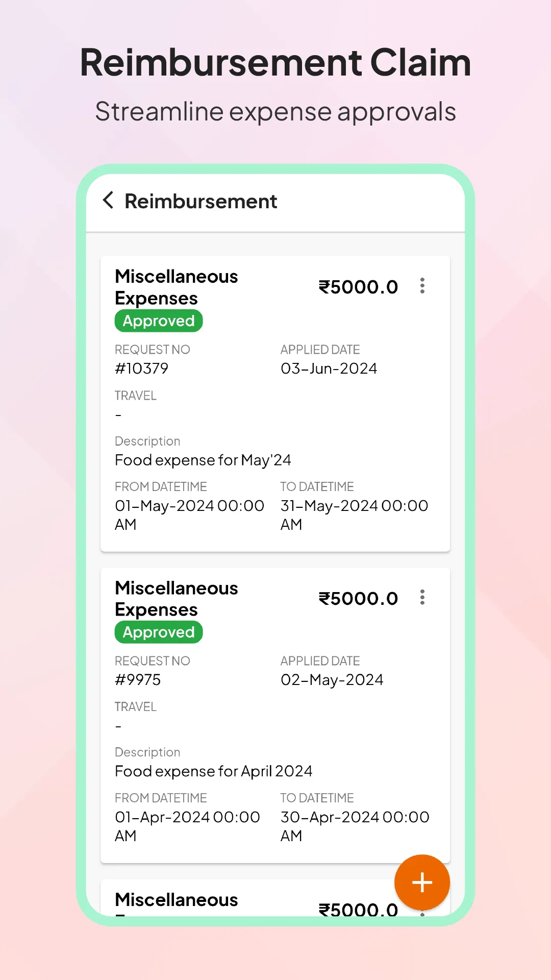Expand the request #10379 expense card

(x=275, y=403)
